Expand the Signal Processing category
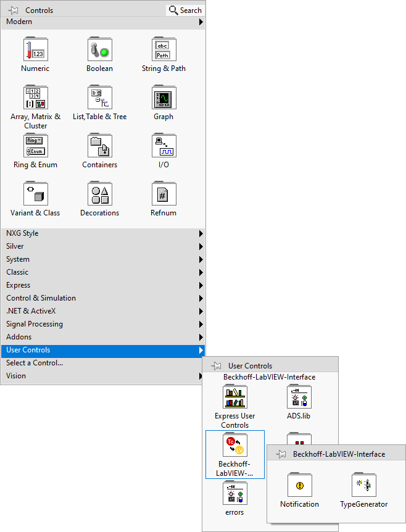The height and width of the screenshot is (532, 406). 103,324
